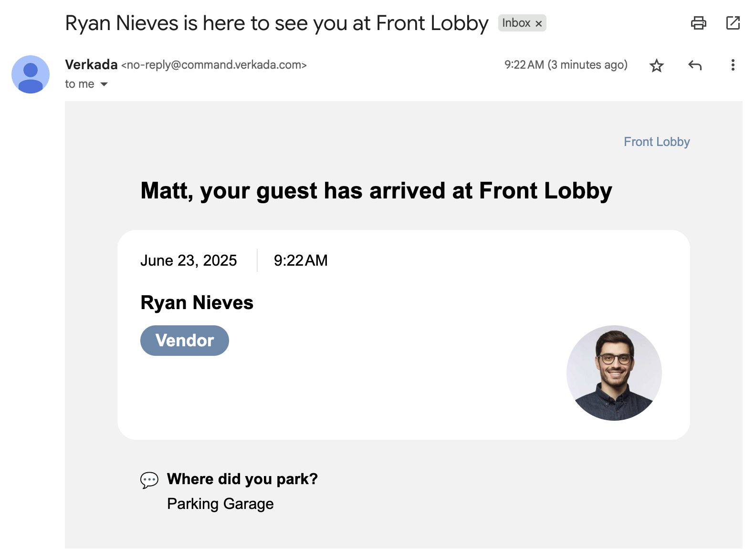The height and width of the screenshot is (560, 755).
Task: Click the Parking Garage answer text
Action: click(x=220, y=504)
